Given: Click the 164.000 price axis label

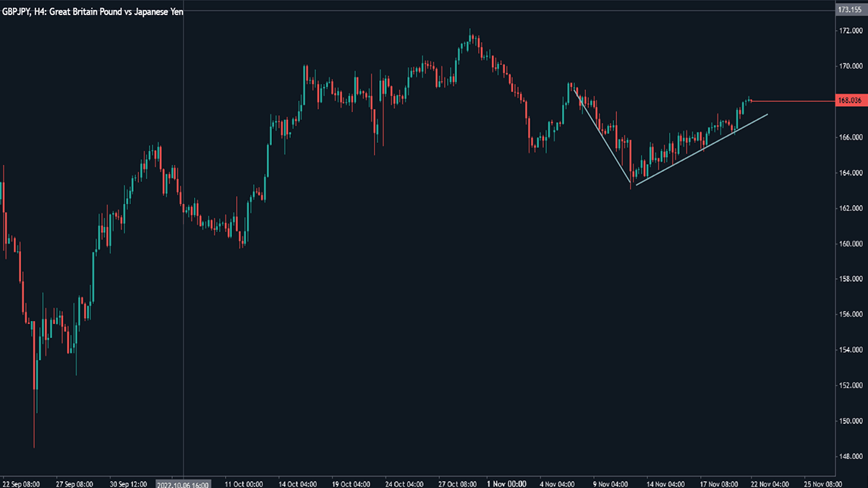Looking at the screenshot, I should click(x=850, y=173).
